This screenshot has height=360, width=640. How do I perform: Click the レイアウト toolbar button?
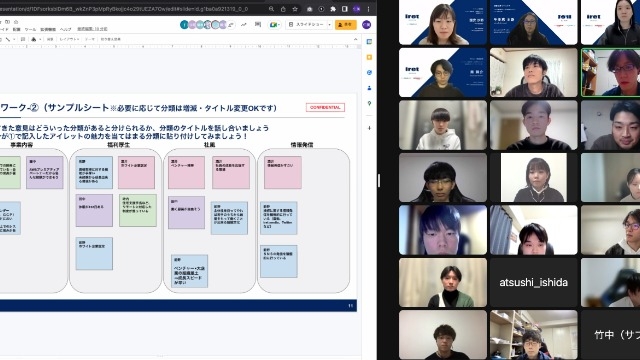point(69,39)
